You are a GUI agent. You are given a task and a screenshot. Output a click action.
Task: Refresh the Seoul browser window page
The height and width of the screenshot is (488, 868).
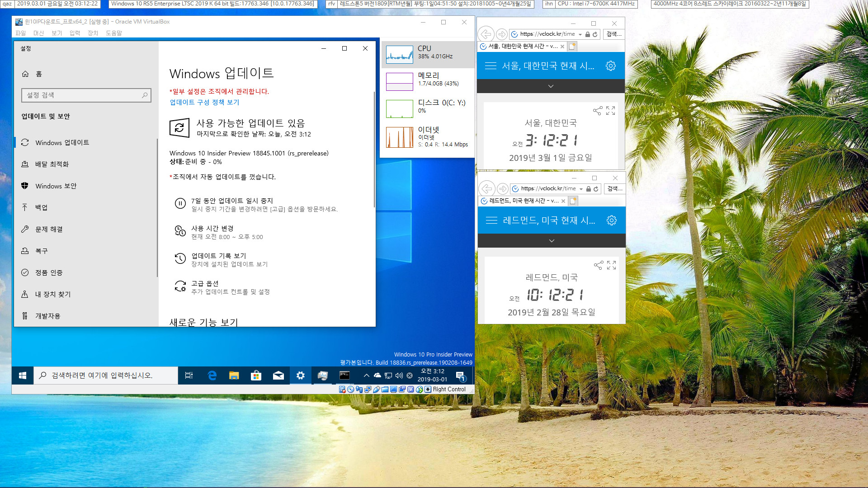click(595, 34)
